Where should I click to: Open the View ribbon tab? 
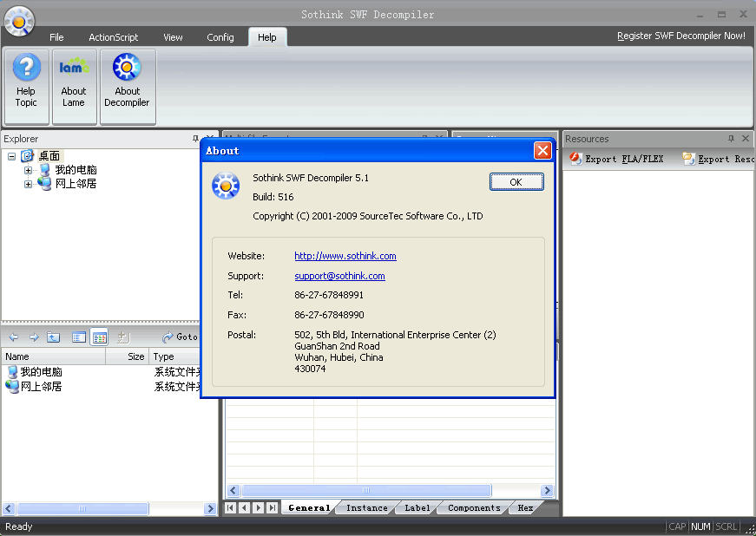pos(173,37)
